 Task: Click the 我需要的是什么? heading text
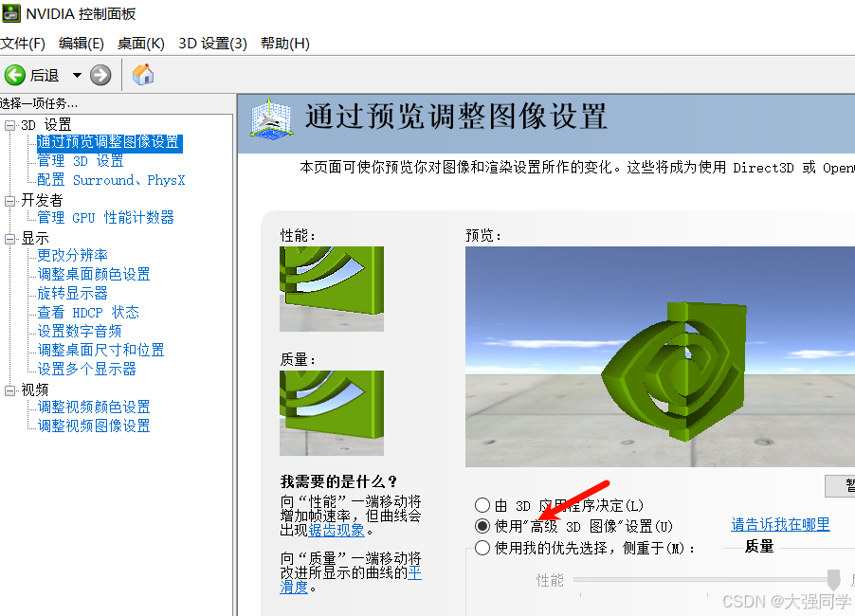pos(338,481)
